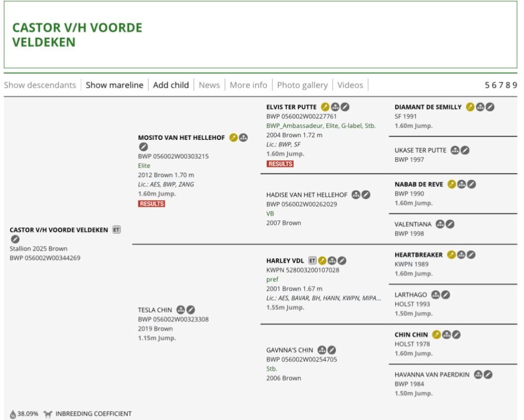Click edit pencil icon beside Elvis Ter Putte
This screenshot has width=524, height=420.
pyautogui.click(x=345, y=107)
